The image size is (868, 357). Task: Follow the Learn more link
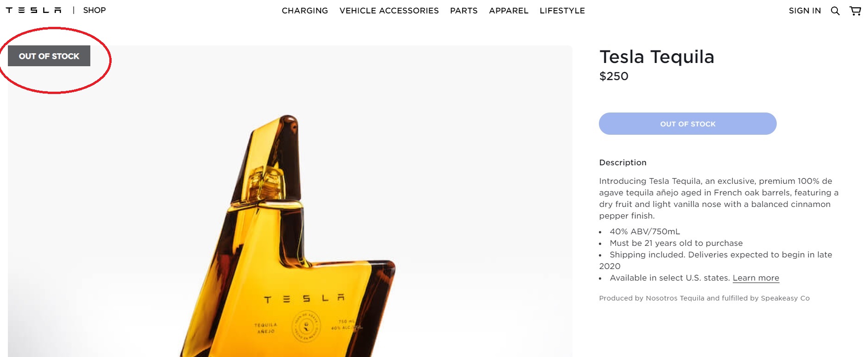756,278
